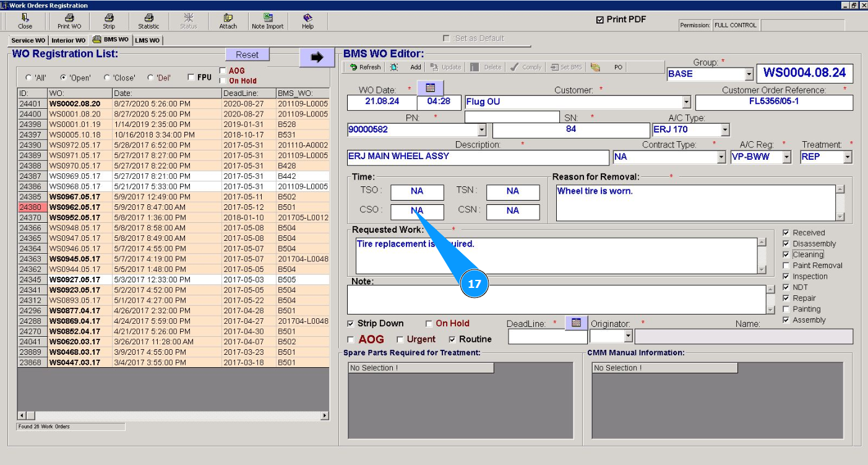Screen dimensions: 868x465
Task: Open the Customer dropdown Flug OU
Action: 686,102
